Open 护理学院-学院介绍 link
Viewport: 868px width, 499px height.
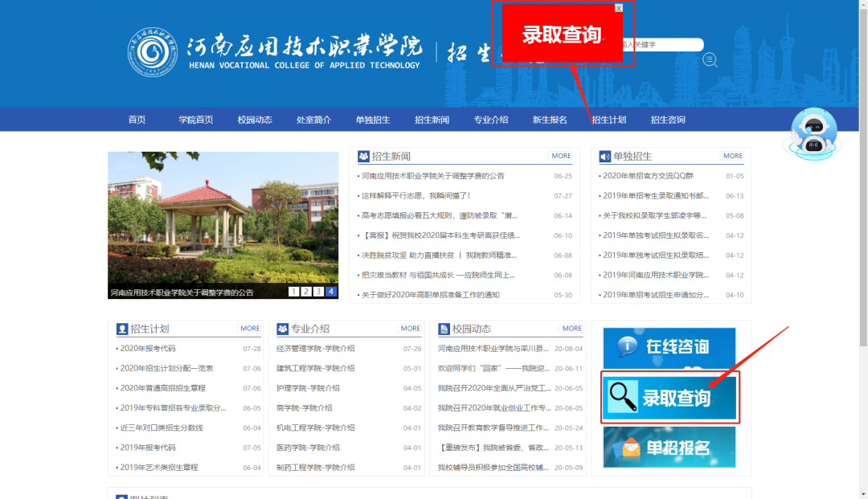(308, 388)
